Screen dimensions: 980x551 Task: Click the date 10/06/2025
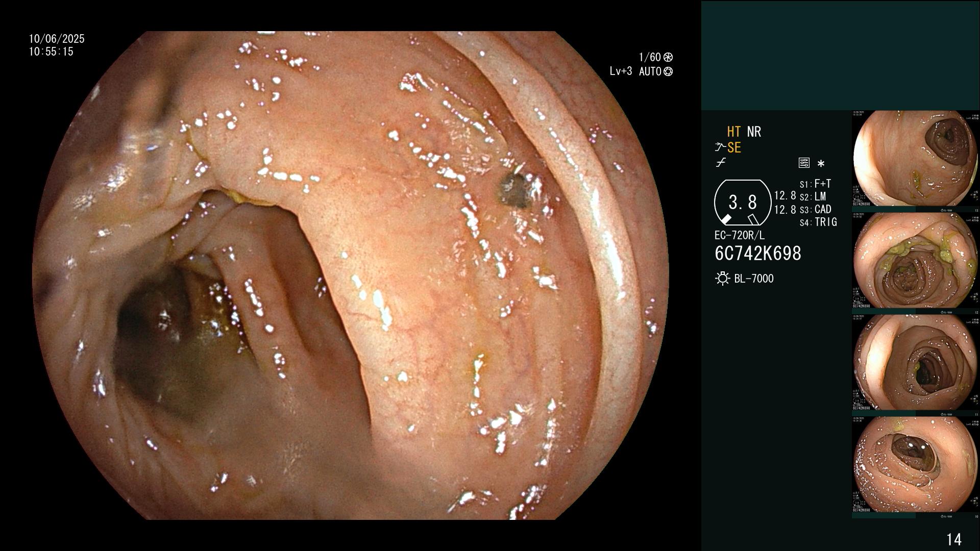(x=57, y=39)
